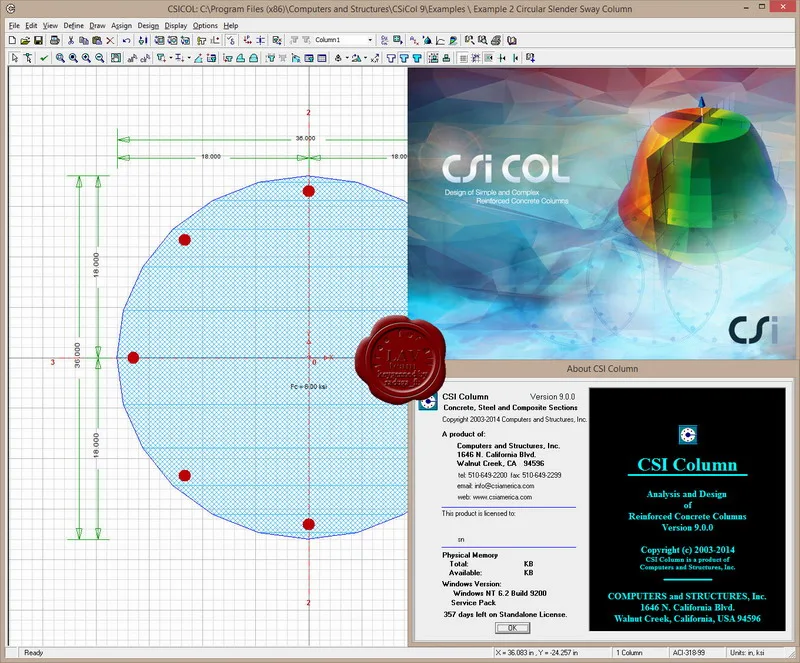Click the 'ACI-318-99' design code status field
Image resolution: width=800 pixels, height=663 pixels.
click(x=688, y=653)
